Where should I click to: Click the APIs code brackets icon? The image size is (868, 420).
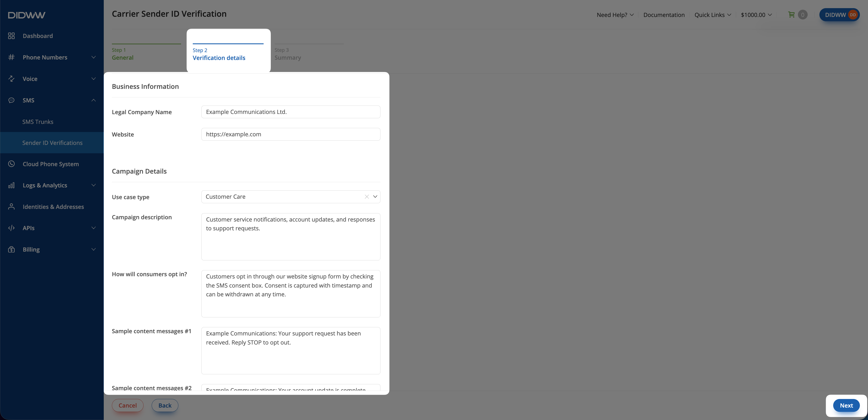coord(12,228)
